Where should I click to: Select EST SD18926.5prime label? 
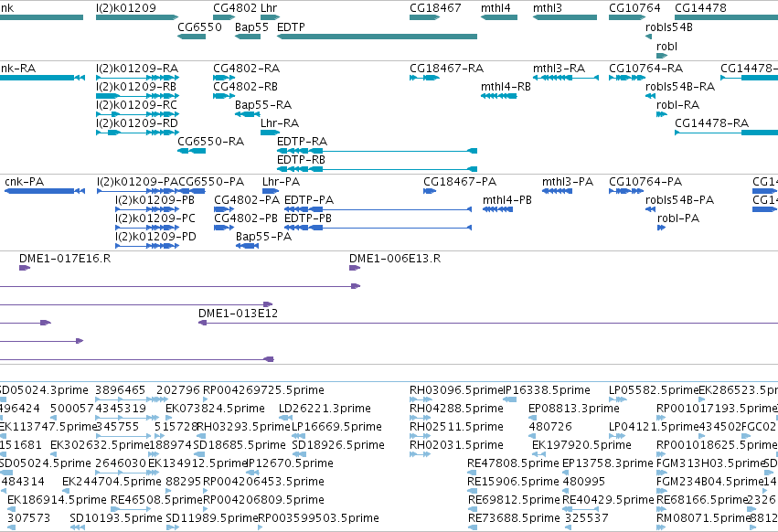pyautogui.click(x=338, y=444)
